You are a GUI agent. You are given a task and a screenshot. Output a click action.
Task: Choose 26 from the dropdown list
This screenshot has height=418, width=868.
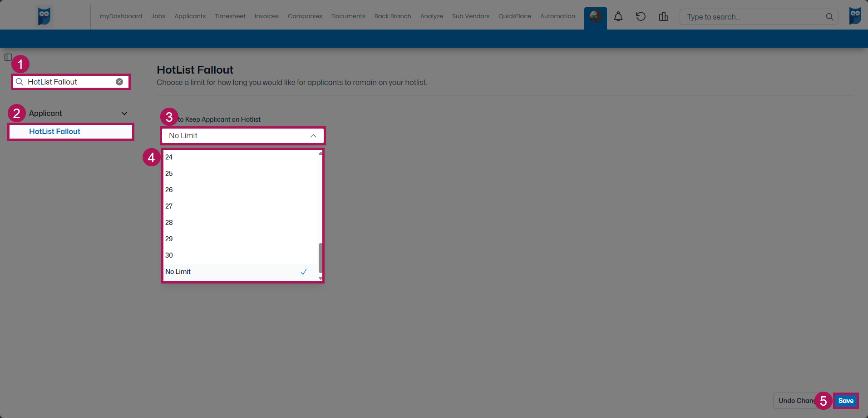pyautogui.click(x=242, y=190)
